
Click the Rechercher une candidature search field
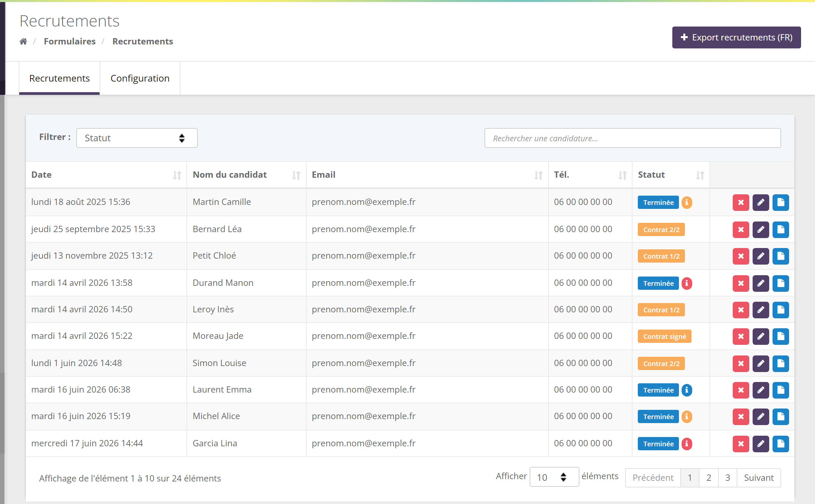pos(632,138)
